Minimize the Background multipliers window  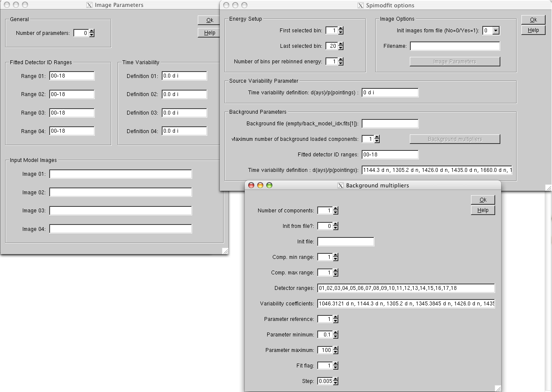pos(260,185)
